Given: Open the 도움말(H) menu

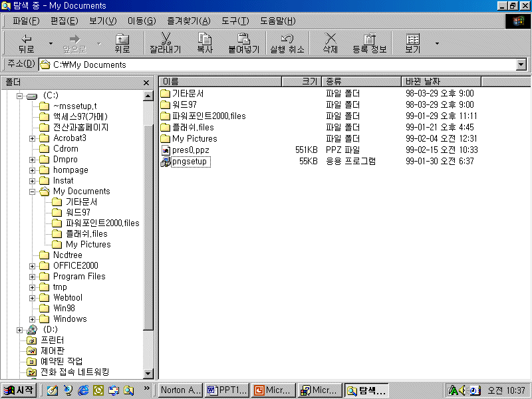Looking at the screenshot, I should pos(277,21).
